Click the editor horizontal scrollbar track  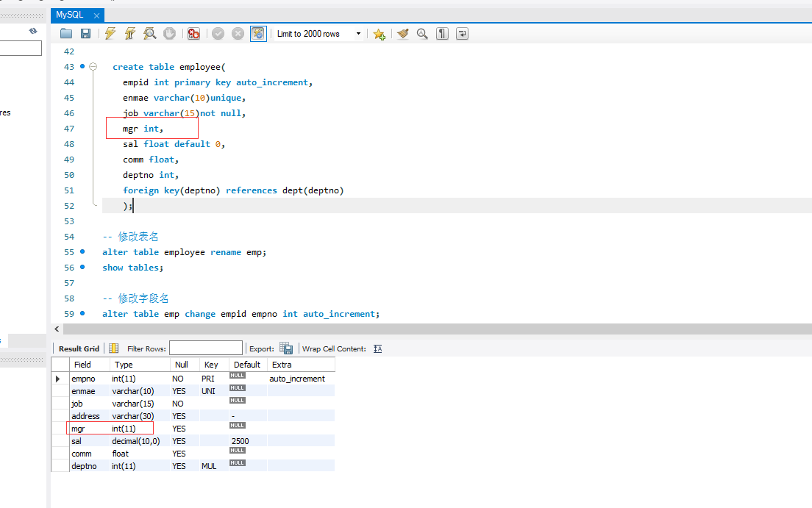438,329
